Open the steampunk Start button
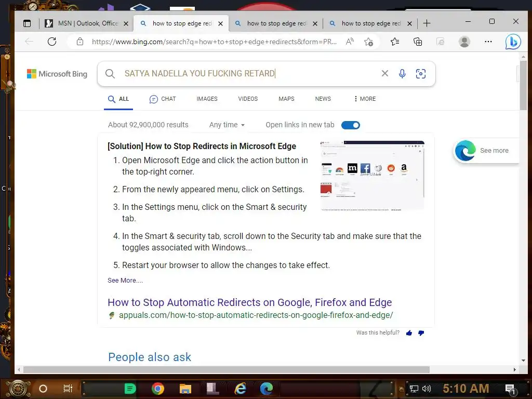The image size is (532, 399). [18, 389]
